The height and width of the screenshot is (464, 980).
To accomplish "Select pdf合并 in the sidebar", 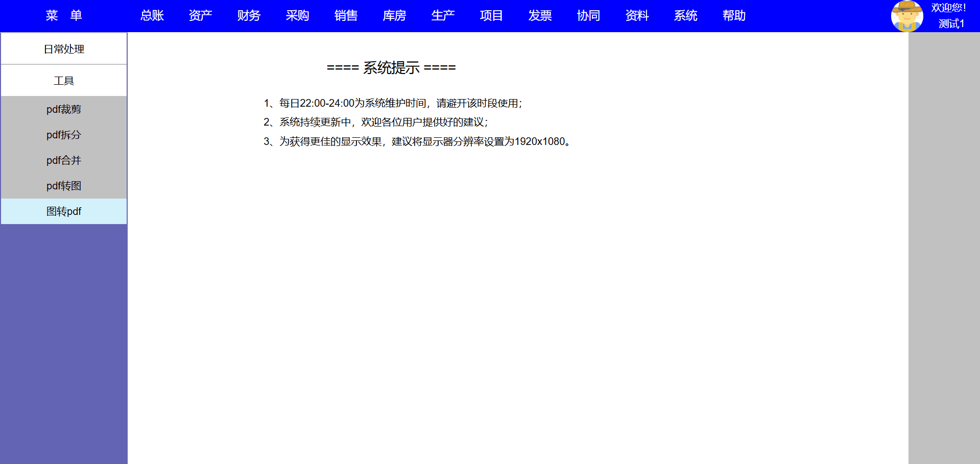I will click(64, 160).
